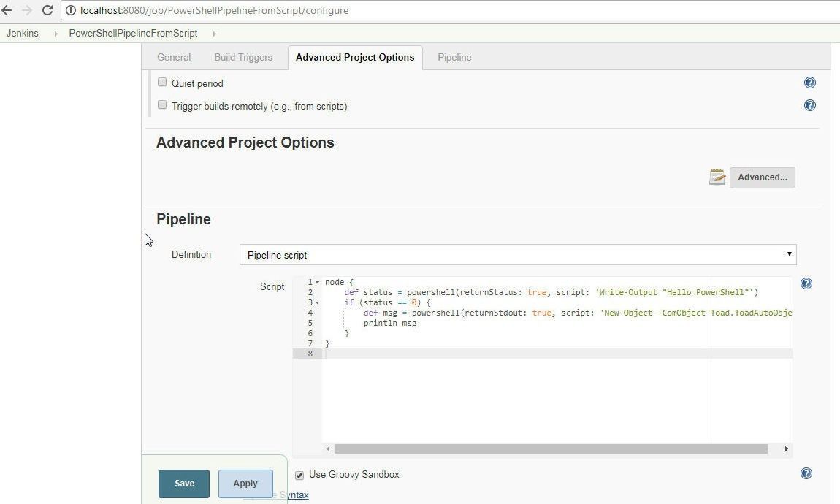Viewport: 840px width, 504px height.
Task: Click scrollbar right arrow in script editor
Action: tap(786, 448)
